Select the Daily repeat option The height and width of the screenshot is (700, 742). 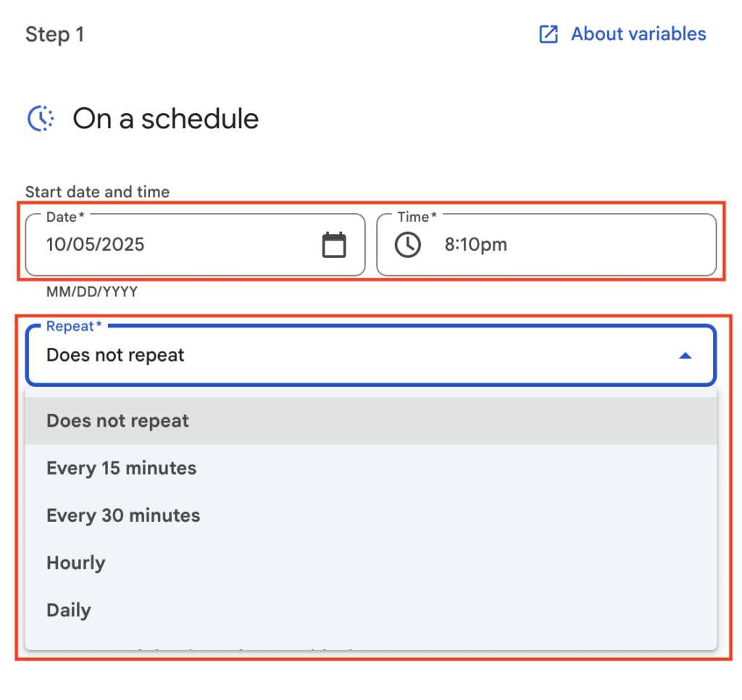69,610
